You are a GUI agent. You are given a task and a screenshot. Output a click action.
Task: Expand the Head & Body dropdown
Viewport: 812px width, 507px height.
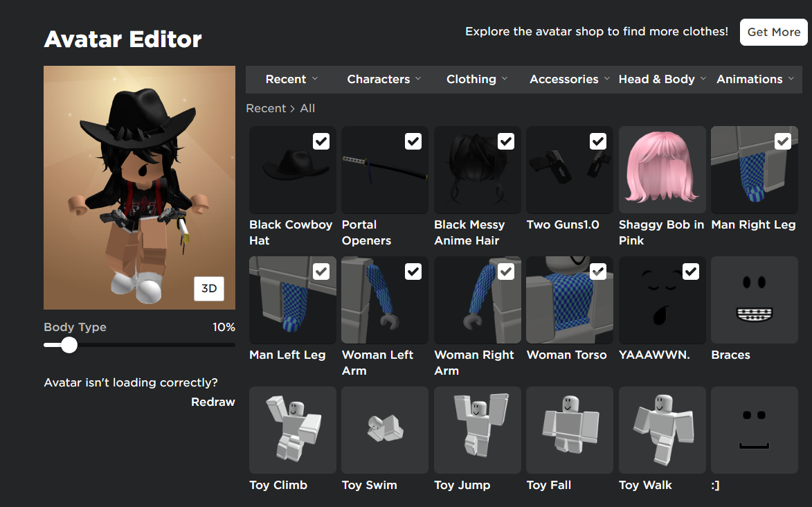(x=662, y=79)
